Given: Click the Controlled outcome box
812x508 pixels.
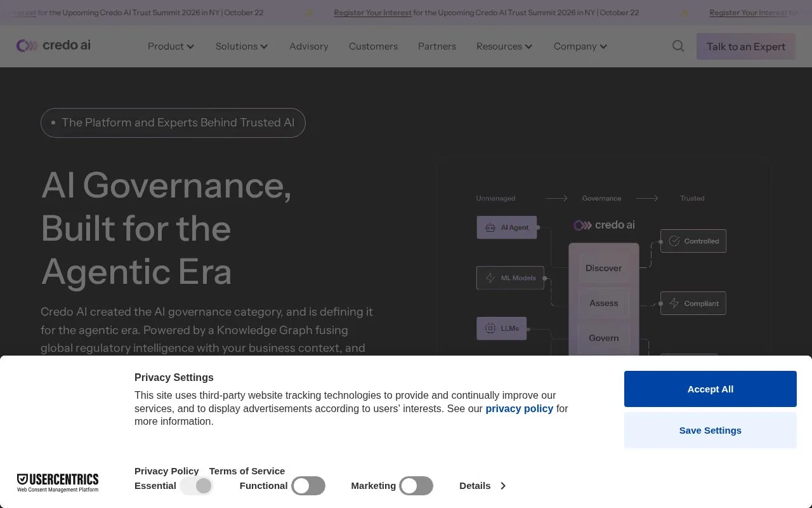Looking at the screenshot, I should [693, 241].
